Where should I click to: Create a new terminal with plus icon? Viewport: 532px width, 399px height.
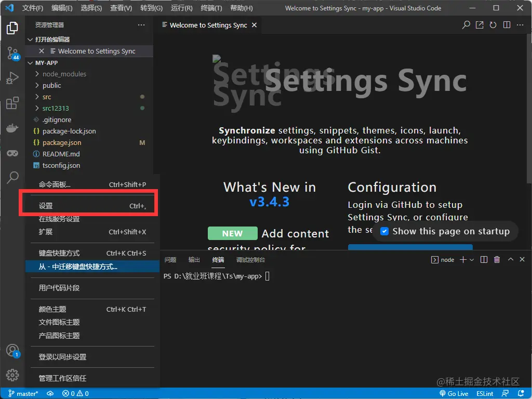(463, 260)
